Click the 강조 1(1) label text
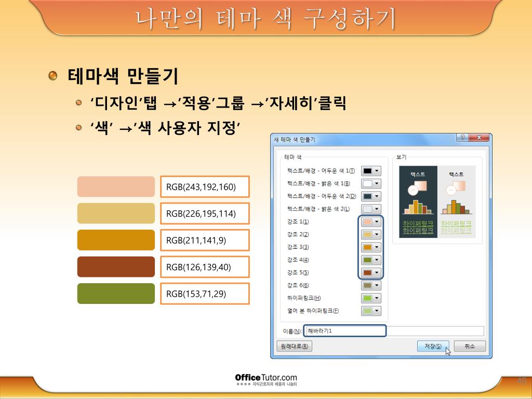This screenshot has width=532, height=399. (x=298, y=221)
